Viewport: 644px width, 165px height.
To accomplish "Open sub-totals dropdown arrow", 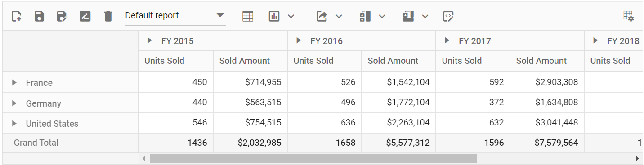I will point(382,17).
